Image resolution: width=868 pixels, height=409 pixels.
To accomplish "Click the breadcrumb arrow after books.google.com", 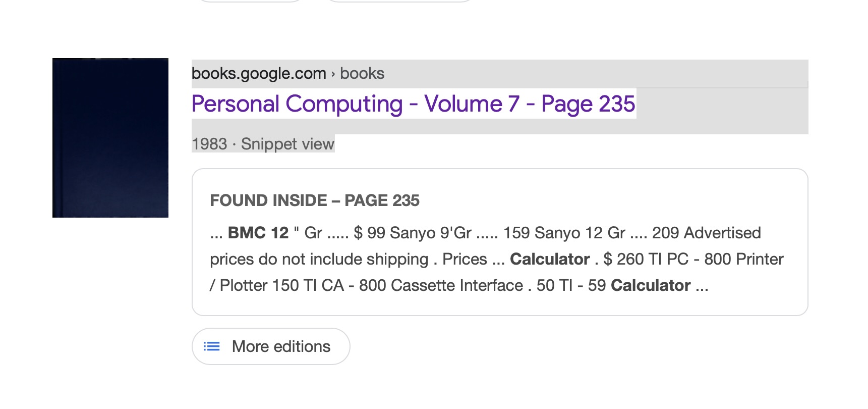I will pos(333,74).
